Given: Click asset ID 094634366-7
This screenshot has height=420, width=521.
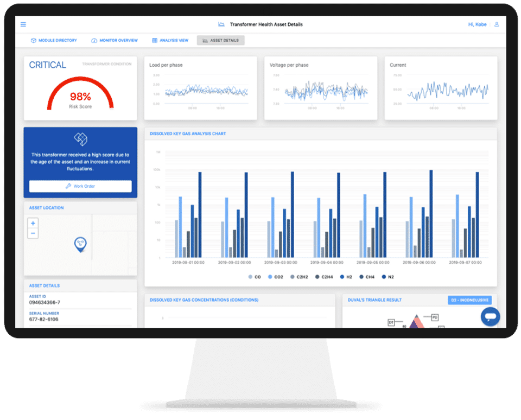Looking at the screenshot, I should click(x=45, y=302).
